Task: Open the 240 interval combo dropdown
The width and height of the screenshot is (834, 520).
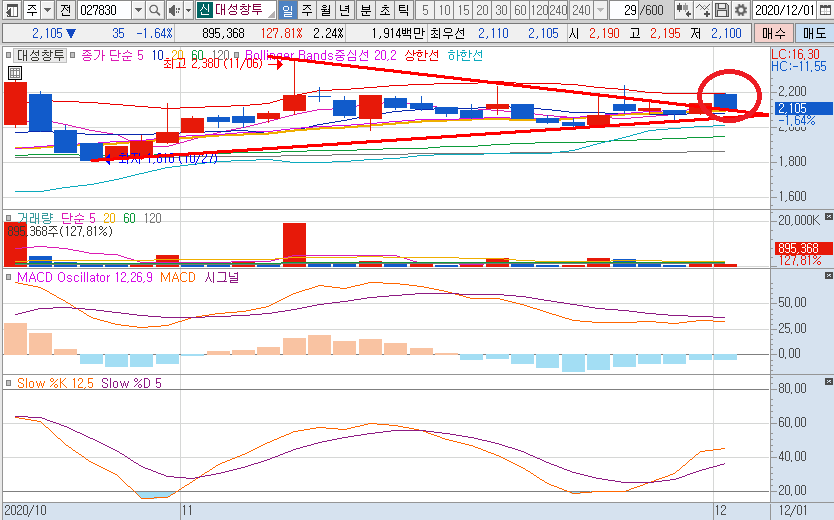Action: 601,10
